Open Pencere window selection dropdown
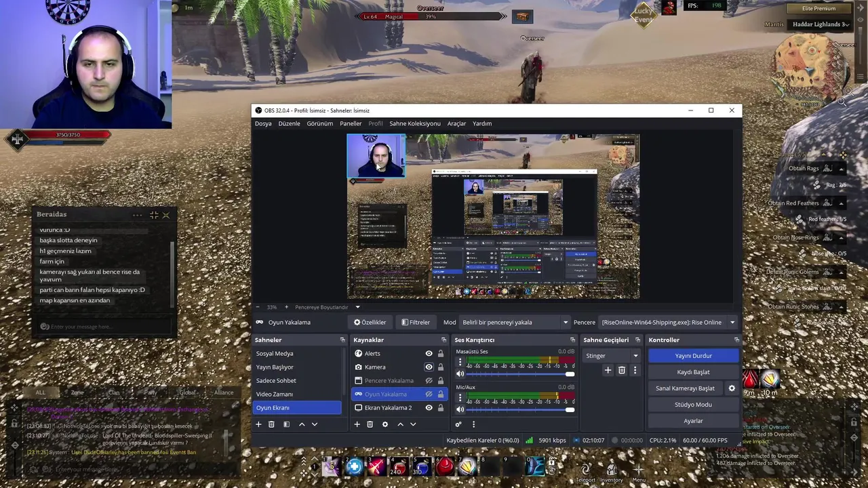This screenshot has height=488, width=868. pos(668,323)
